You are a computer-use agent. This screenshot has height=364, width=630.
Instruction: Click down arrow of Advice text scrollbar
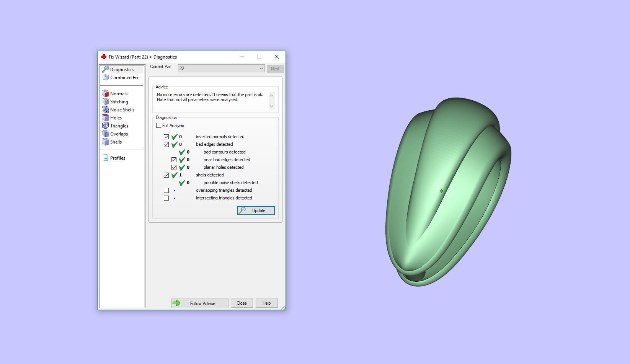click(x=272, y=106)
